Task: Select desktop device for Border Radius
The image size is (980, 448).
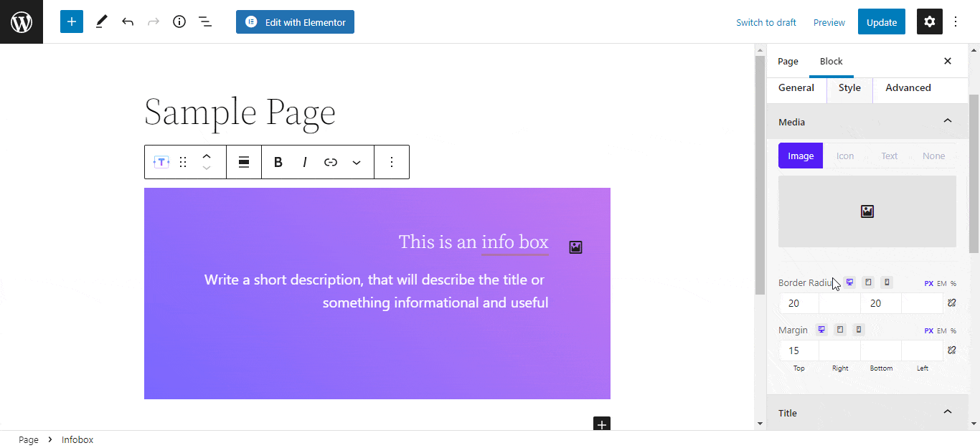Action: (x=849, y=282)
